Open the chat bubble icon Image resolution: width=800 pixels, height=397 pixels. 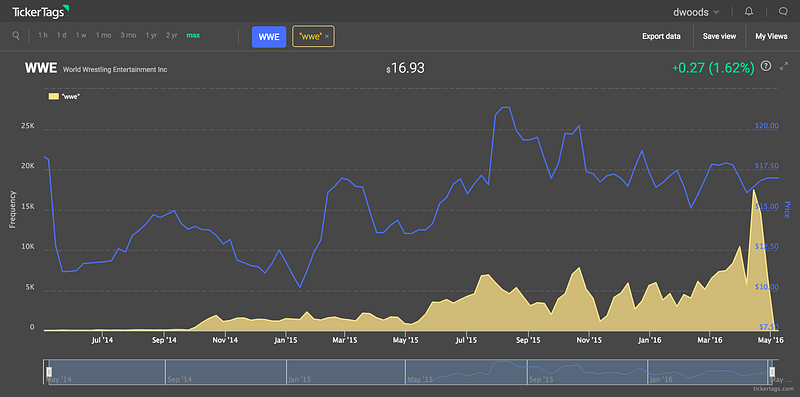[783, 11]
